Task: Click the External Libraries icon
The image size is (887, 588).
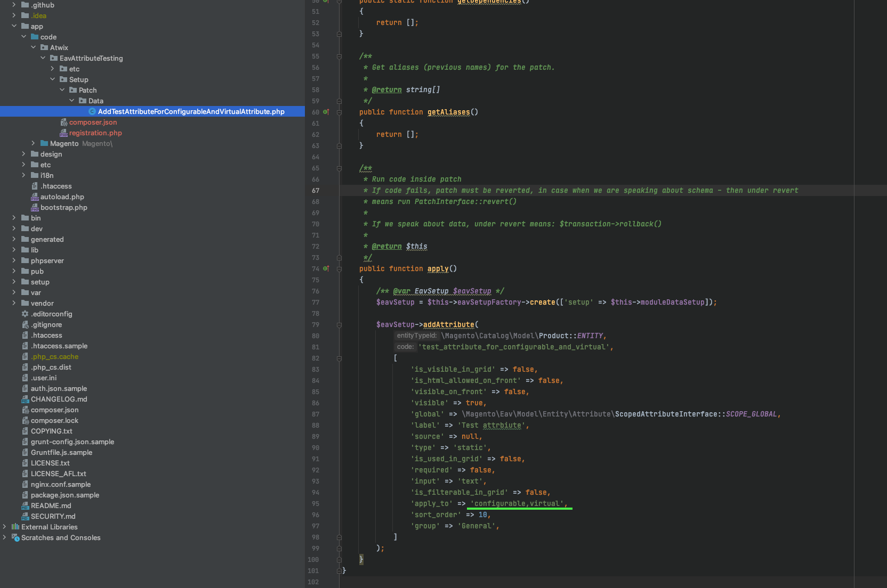Action: click(x=15, y=527)
